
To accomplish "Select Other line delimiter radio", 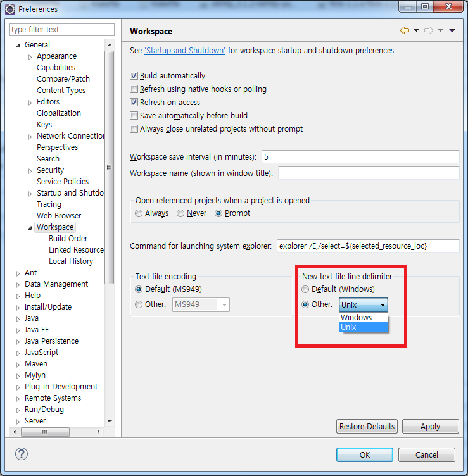I will [305, 304].
